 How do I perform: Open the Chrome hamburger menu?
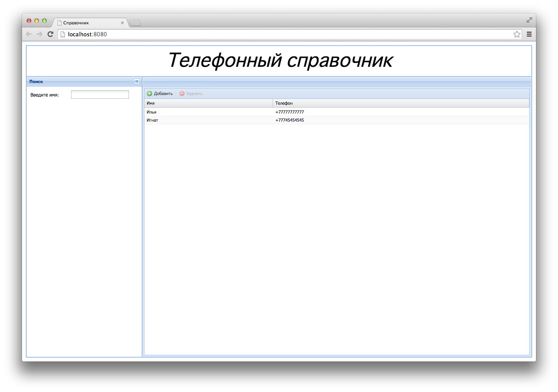click(x=529, y=34)
